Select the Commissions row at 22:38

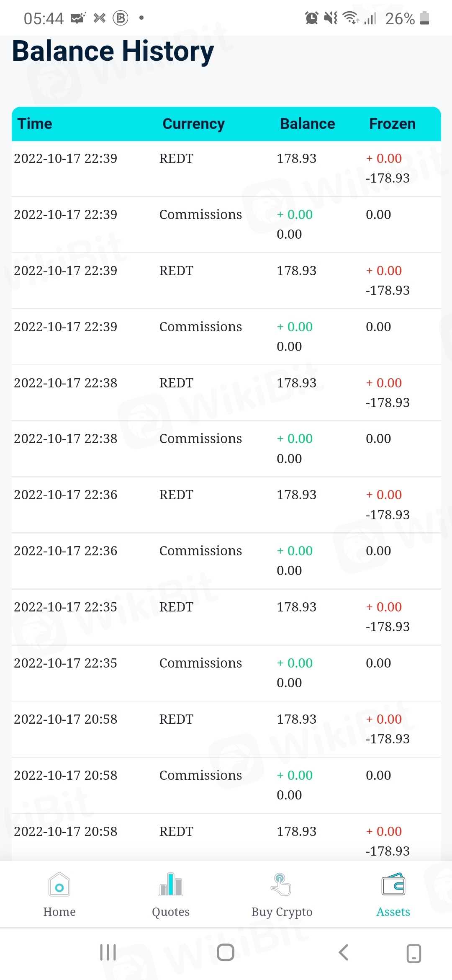pos(226,449)
